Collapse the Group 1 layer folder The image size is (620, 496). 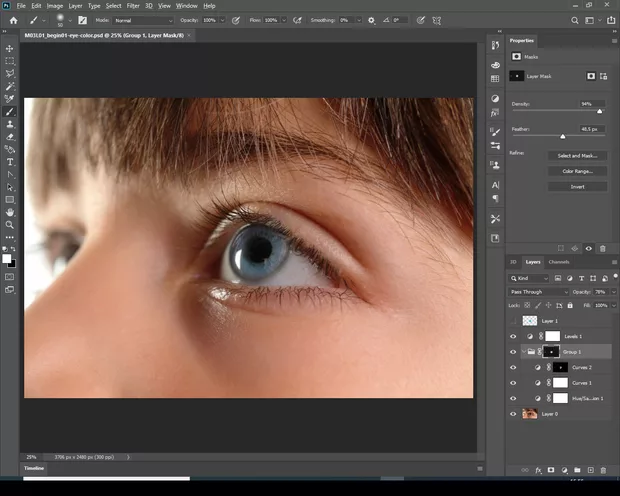click(524, 352)
